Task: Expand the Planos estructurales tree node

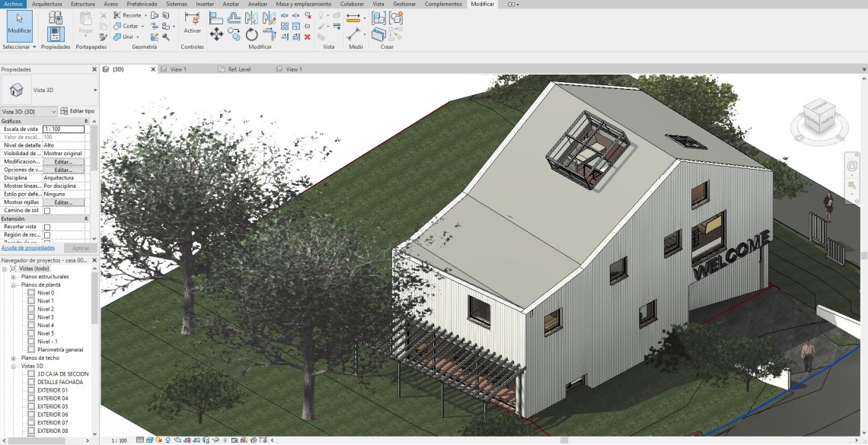Action: point(13,276)
